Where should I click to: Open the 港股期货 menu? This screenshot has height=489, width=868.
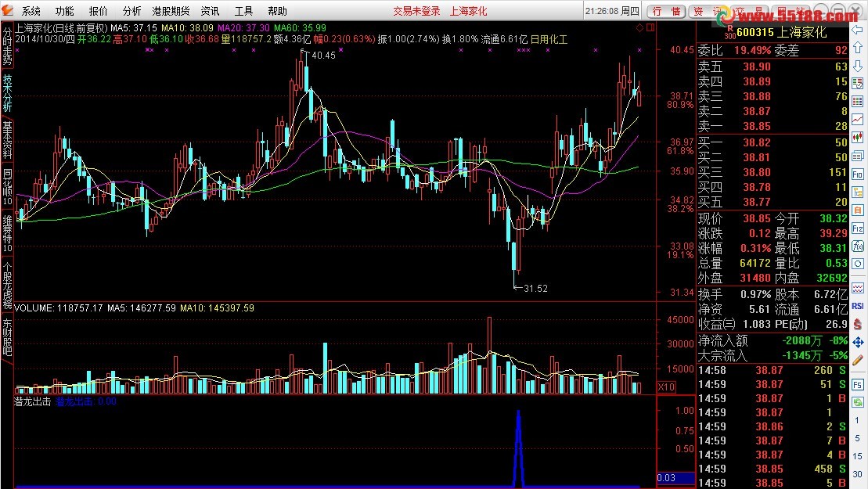point(171,11)
